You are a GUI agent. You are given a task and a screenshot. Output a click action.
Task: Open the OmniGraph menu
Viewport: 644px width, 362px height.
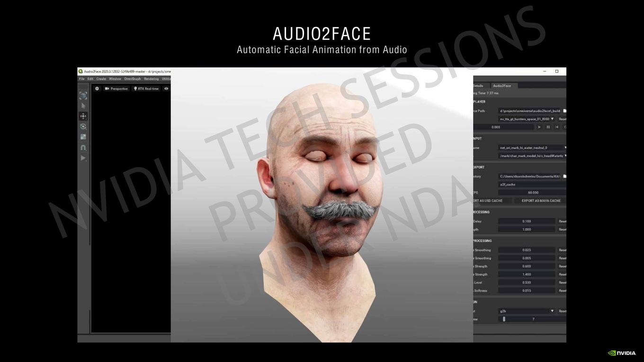point(133,79)
